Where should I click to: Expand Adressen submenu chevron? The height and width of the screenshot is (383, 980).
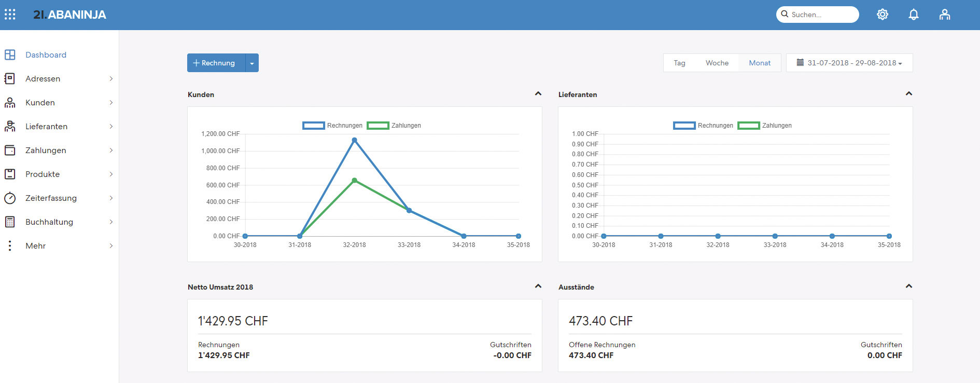(111, 78)
